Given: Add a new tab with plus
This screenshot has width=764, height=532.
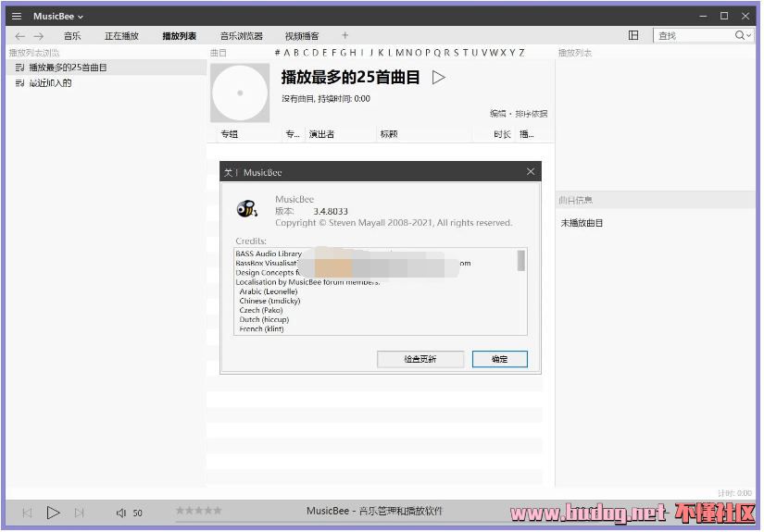Looking at the screenshot, I should click(x=345, y=35).
